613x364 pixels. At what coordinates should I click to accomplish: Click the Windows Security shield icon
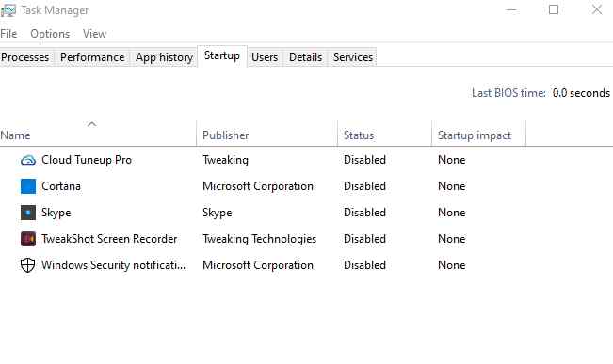27,265
